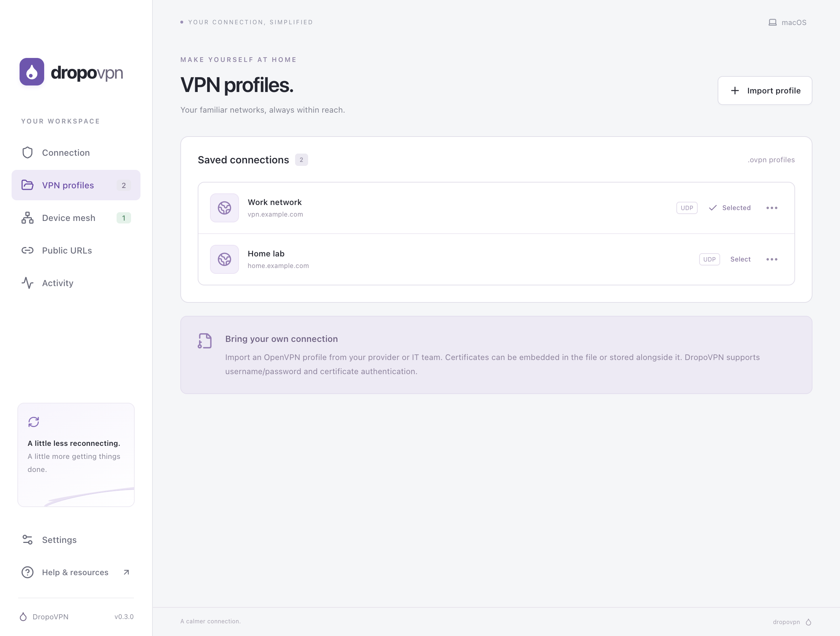Click the Selected status on Work network
This screenshot has width=840, height=636.
[730, 208]
